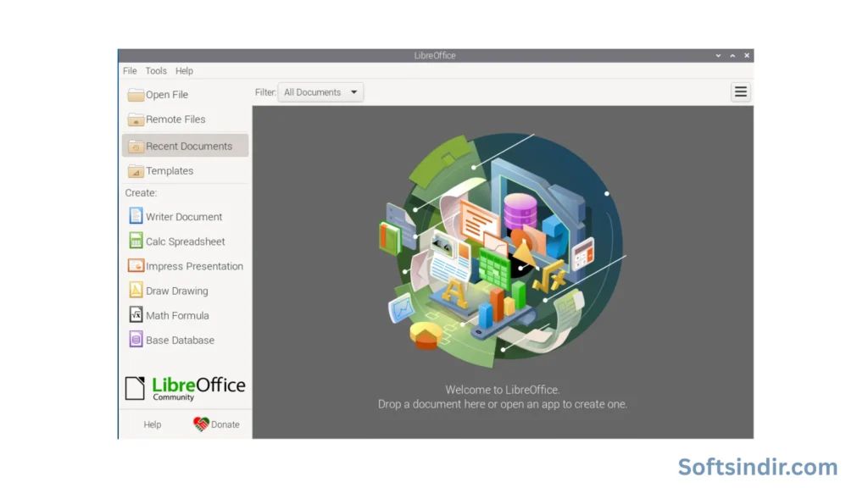Open the File menu
868x488 pixels.
tap(129, 70)
